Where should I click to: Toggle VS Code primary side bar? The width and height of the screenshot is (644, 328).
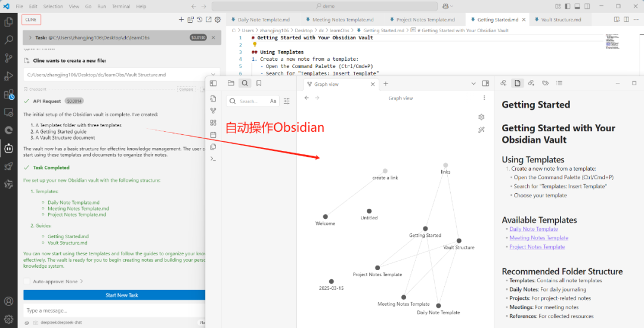coord(568,6)
